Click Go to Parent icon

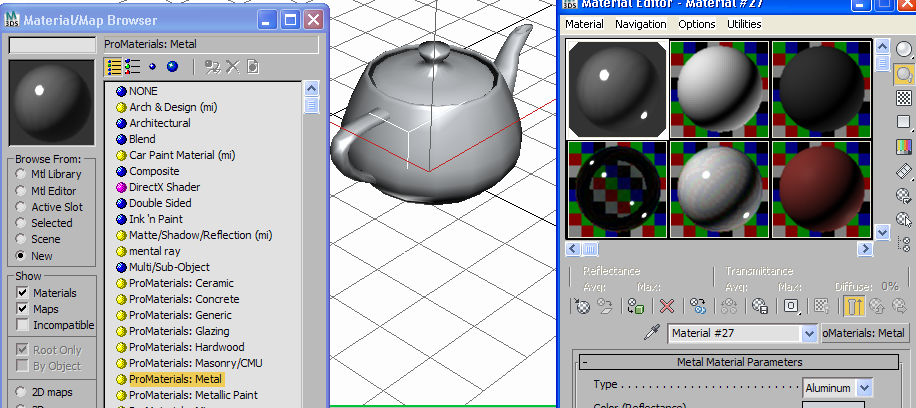point(876,306)
